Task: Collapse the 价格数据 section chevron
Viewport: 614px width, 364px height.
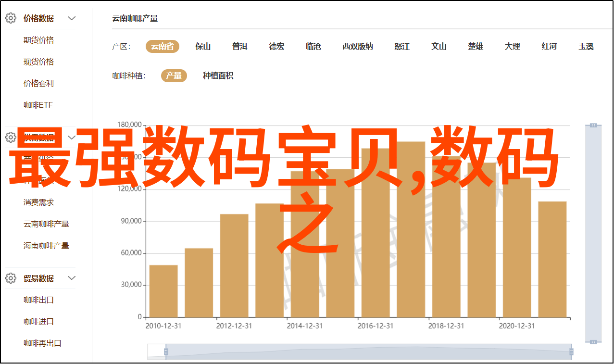Action: click(x=72, y=18)
